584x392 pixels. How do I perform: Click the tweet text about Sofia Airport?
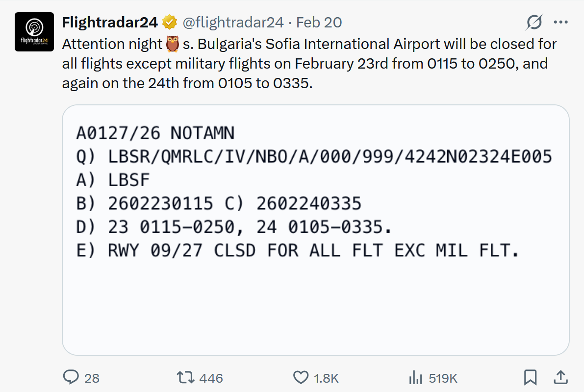click(309, 64)
